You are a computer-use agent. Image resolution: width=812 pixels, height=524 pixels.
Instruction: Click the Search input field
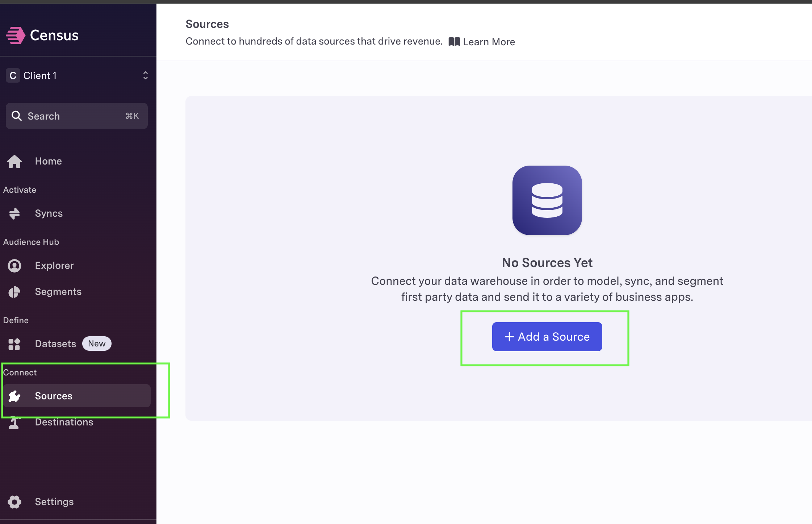tap(77, 116)
